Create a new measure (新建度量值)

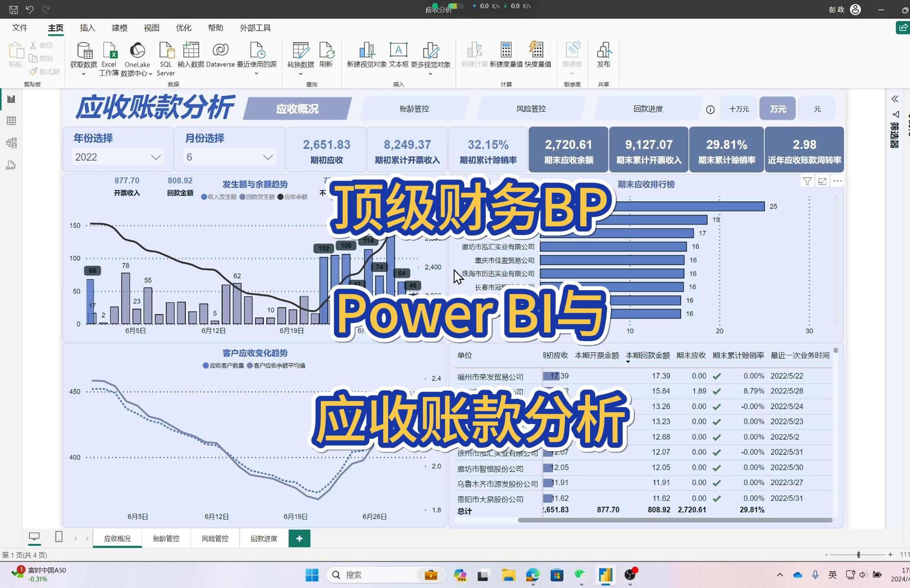(506, 55)
